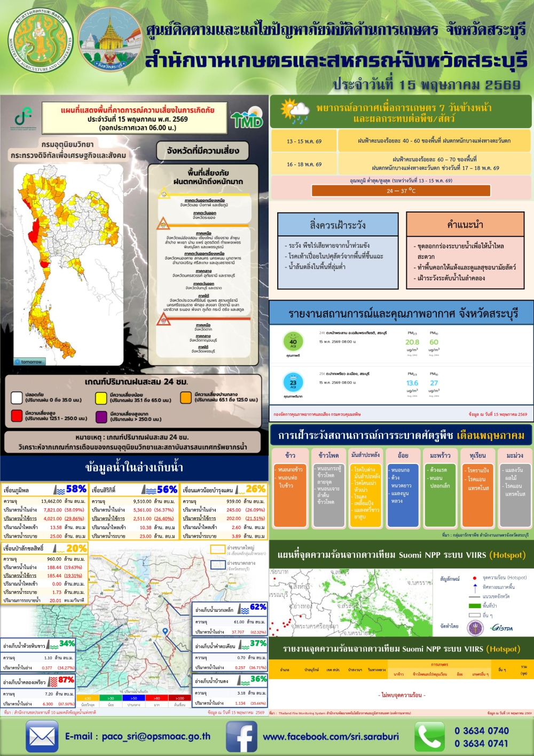Click the blue envelope email icon
This screenshot has width=534, height=756.
coord(42,736)
